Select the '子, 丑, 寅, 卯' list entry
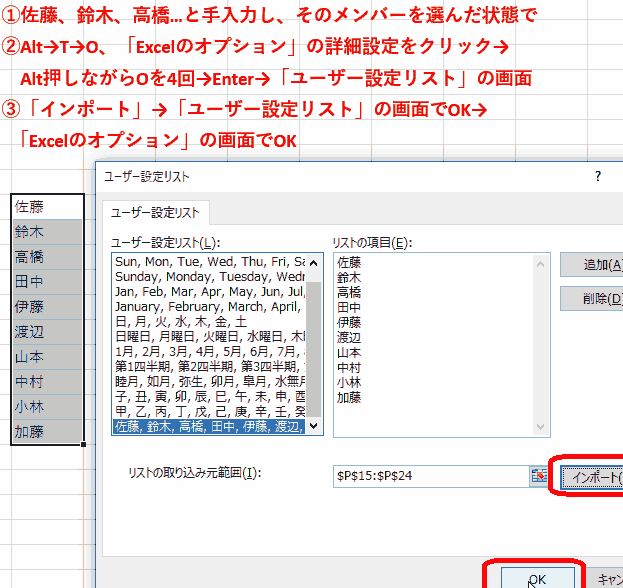The width and height of the screenshot is (623, 588). click(x=209, y=397)
